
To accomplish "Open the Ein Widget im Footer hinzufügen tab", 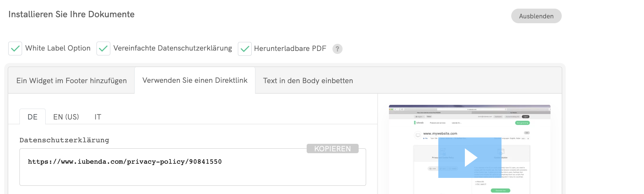I will (x=71, y=81).
